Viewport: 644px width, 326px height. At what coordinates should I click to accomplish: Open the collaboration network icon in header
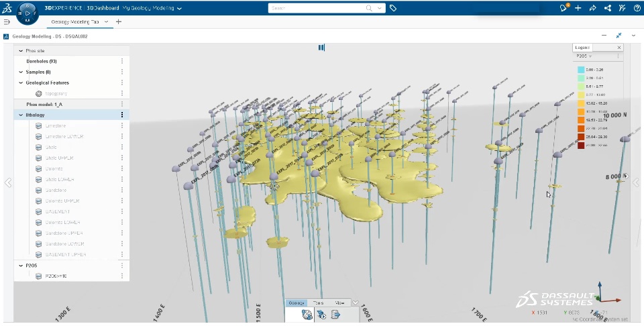(608, 8)
